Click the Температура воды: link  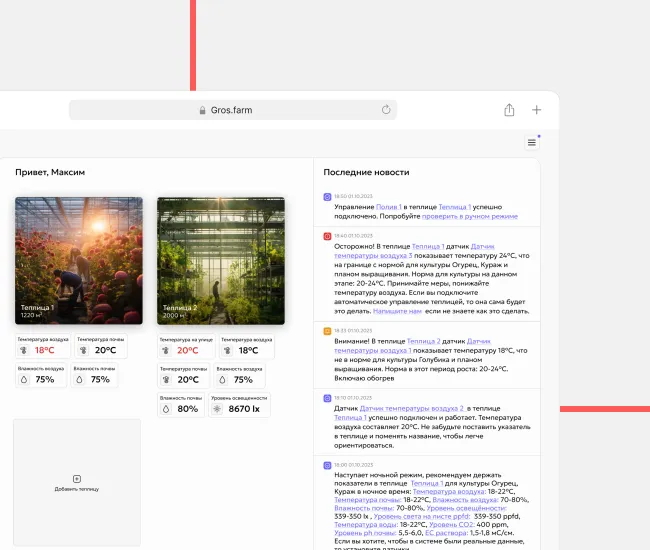pos(366,525)
